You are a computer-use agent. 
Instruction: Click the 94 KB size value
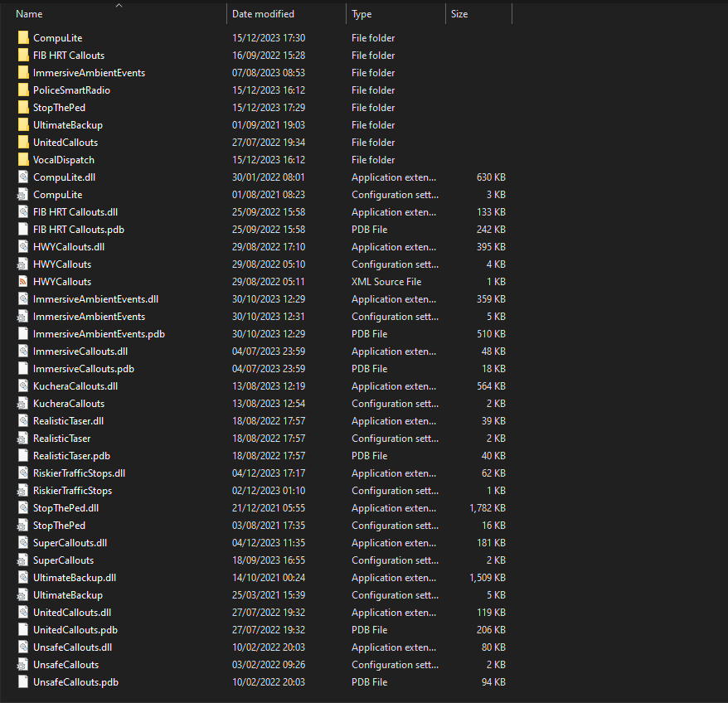click(x=493, y=682)
